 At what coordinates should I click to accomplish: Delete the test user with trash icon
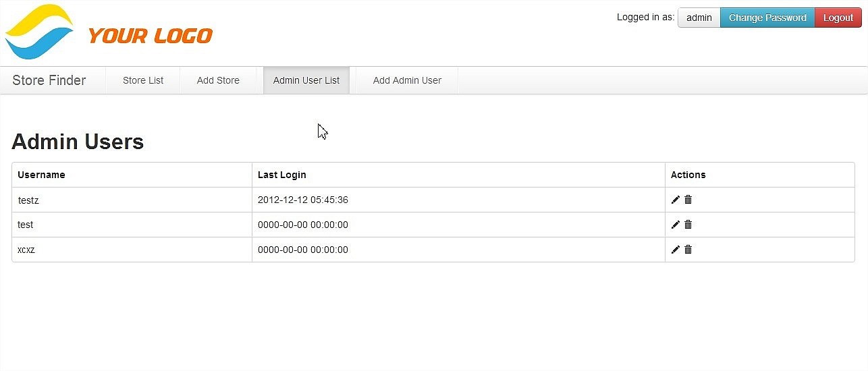click(688, 225)
